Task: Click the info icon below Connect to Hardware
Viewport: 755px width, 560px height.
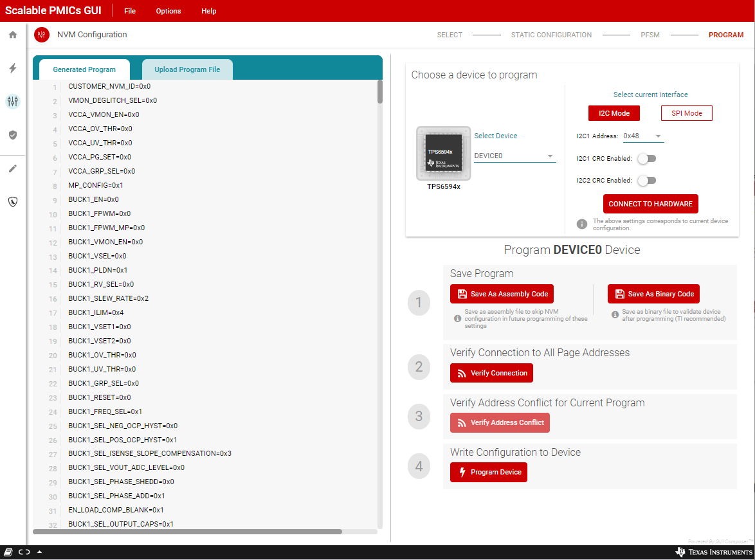Action: pyautogui.click(x=582, y=224)
